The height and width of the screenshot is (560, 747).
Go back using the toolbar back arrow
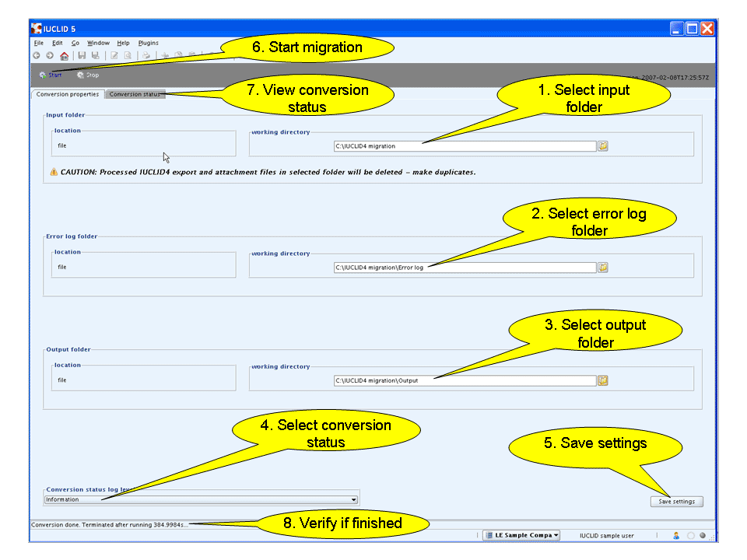point(37,56)
